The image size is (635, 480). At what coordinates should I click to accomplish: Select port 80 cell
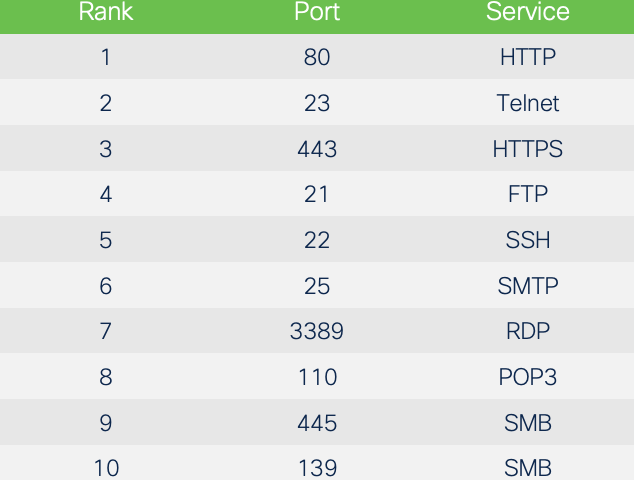click(x=317, y=57)
